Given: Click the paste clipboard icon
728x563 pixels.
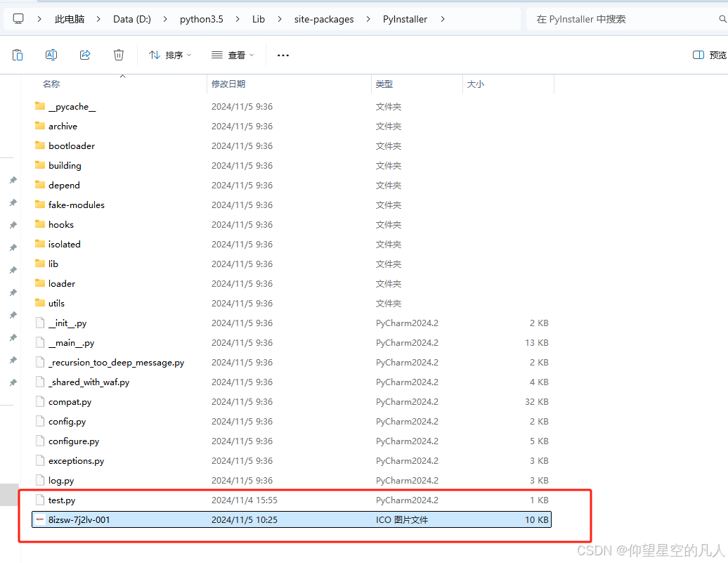Looking at the screenshot, I should pos(18,55).
